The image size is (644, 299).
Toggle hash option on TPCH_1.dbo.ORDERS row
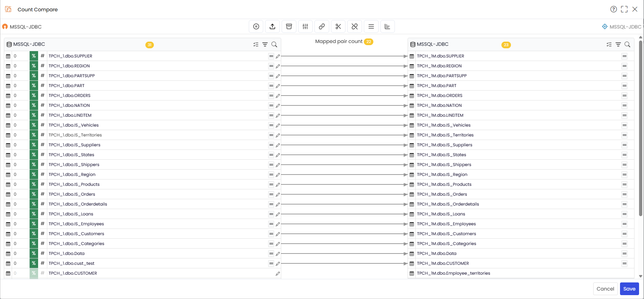(42, 96)
